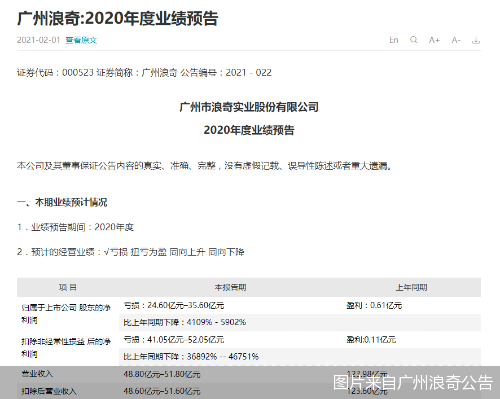Click row label 扣除后营业收入
Screen dimensions: 500x399
click(49, 391)
